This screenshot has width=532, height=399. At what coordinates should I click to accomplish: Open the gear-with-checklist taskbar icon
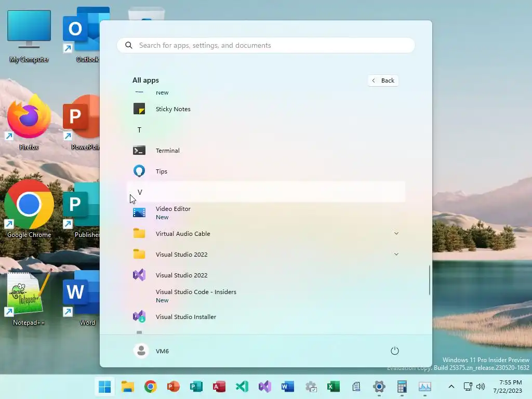(311, 387)
